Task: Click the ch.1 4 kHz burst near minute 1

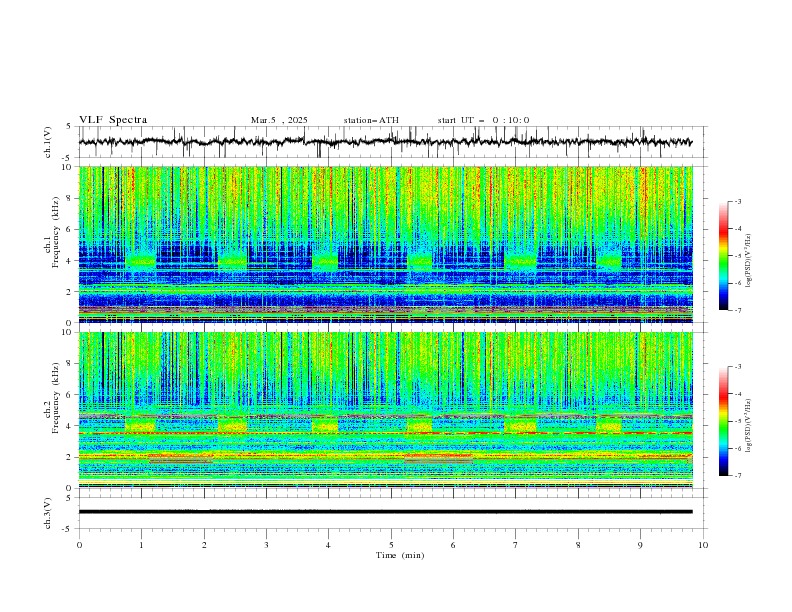Action: coord(140,261)
